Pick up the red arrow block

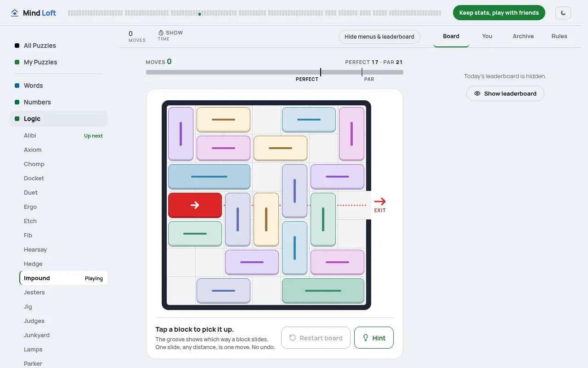click(195, 205)
